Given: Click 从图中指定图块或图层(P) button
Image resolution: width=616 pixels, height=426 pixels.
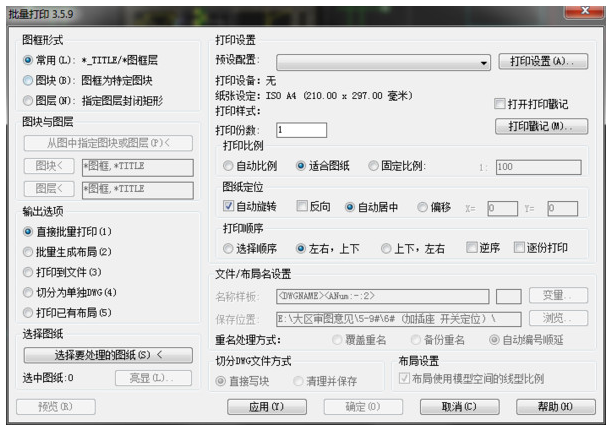Looking at the screenshot, I should pyautogui.click(x=108, y=143).
